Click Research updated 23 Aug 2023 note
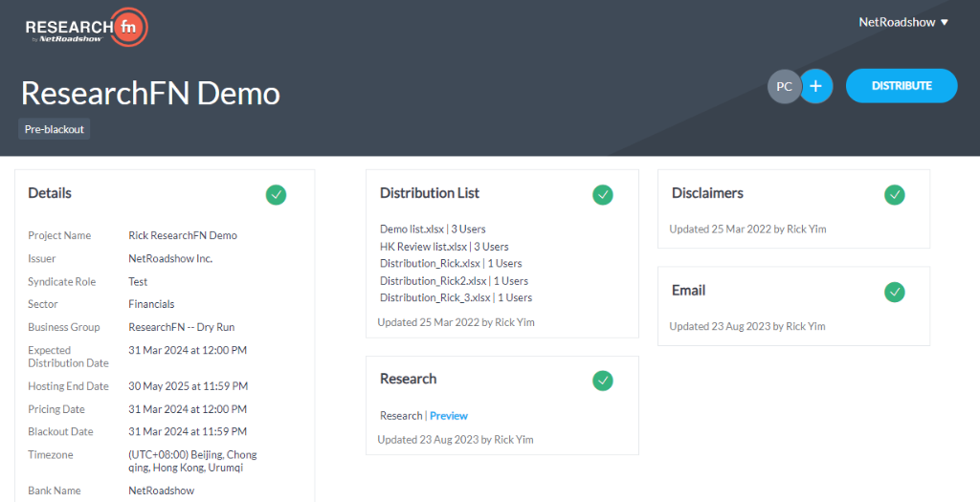This screenshot has width=980, height=502. tap(456, 440)
